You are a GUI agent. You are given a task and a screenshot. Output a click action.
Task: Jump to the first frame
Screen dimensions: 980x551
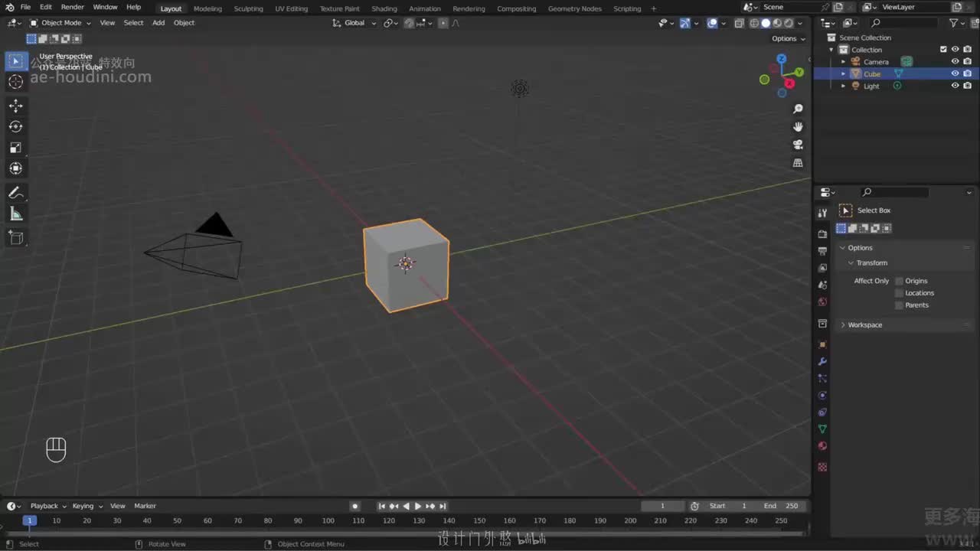381,506
